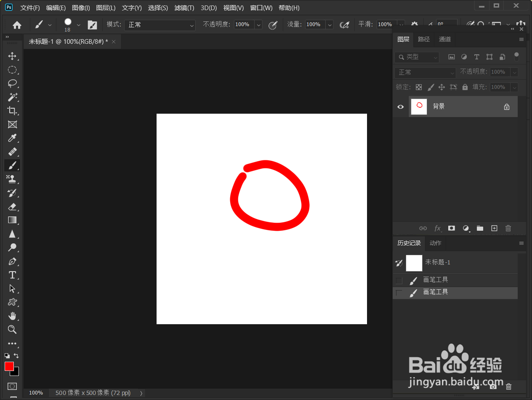
Task: Enable airbrush-style build-up effect
Action: [x=345, y=25]
